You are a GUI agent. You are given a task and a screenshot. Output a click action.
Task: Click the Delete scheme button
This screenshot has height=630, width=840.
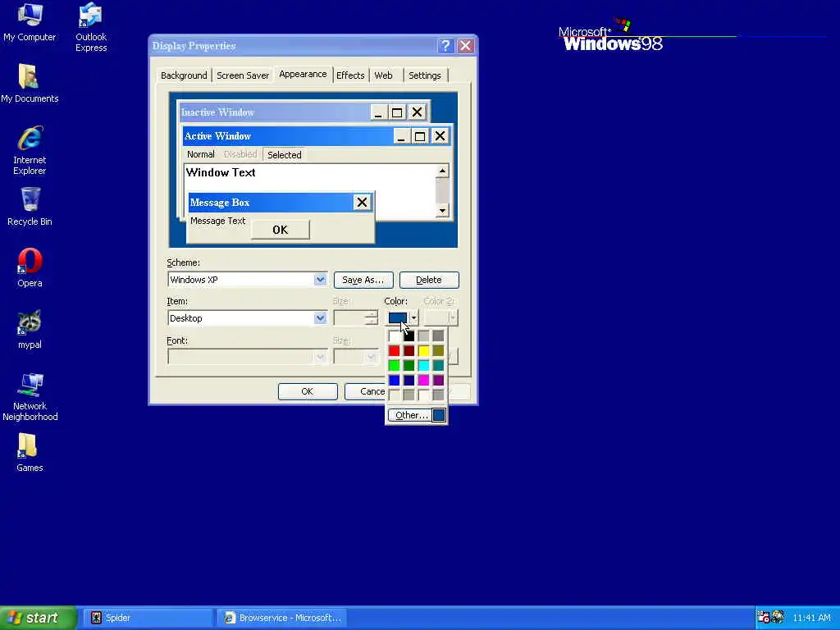coord(428,280)
